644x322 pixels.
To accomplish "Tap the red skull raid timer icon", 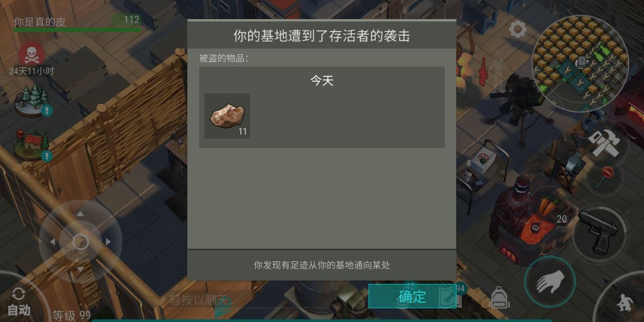I will pyautogui.click(x=32, y=55).
